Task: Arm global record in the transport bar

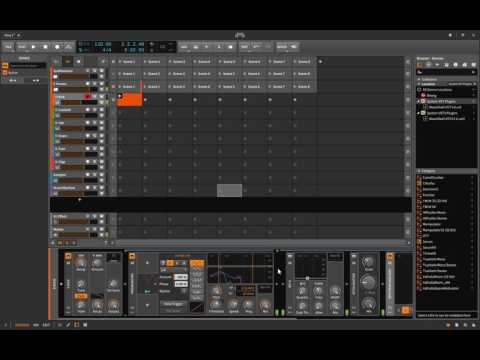Action: point(57,47)
